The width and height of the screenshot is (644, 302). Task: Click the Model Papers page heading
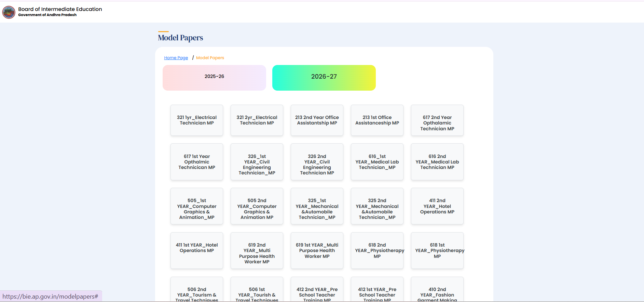tap(180, 38)
